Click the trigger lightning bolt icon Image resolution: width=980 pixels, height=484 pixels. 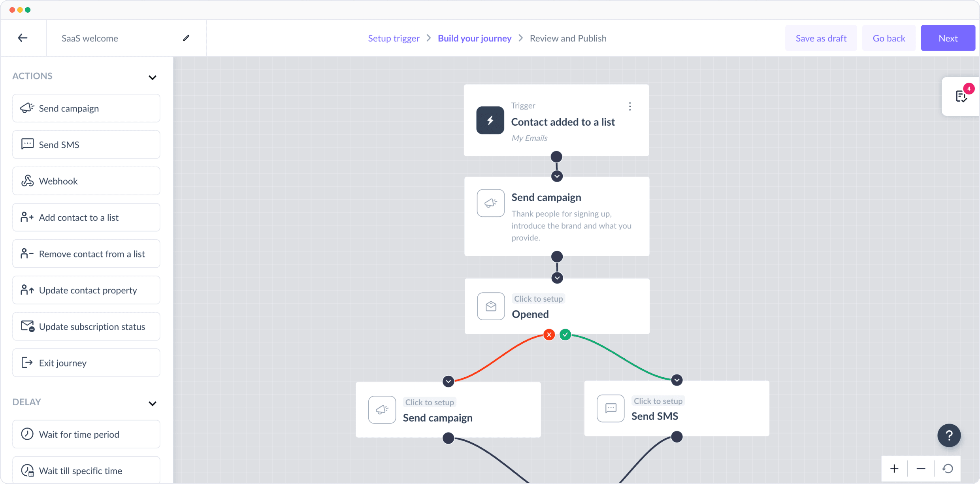(x=490, y=120)
